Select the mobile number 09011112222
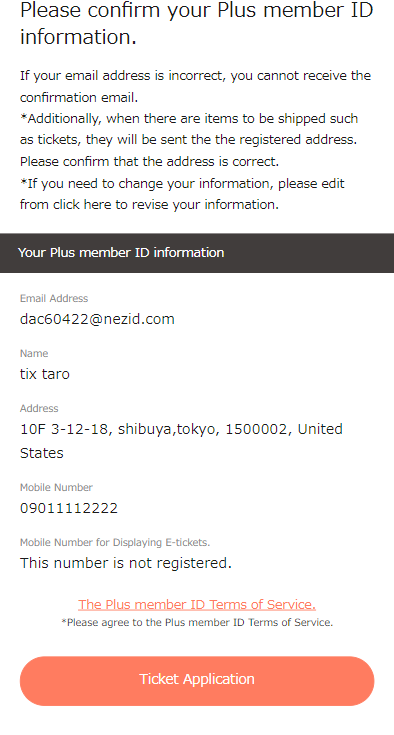Viewport: 394px width, 735px height. click(x=69, y=508)
